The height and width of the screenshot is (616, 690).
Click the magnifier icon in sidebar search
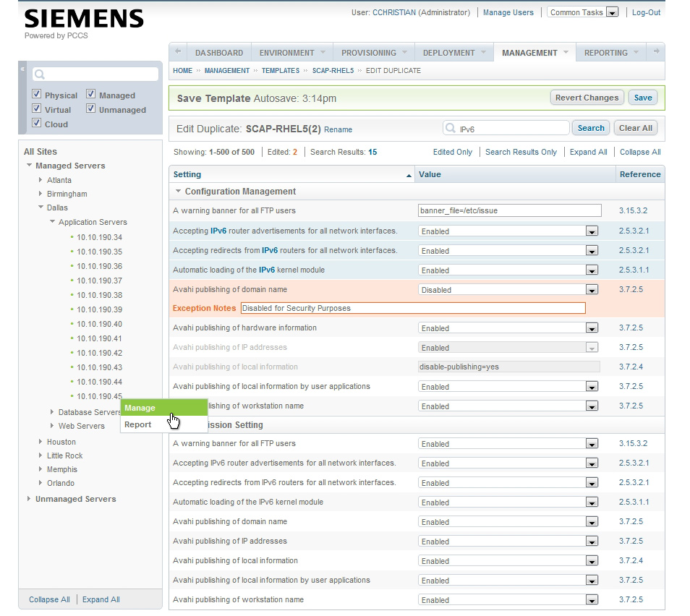38,73
